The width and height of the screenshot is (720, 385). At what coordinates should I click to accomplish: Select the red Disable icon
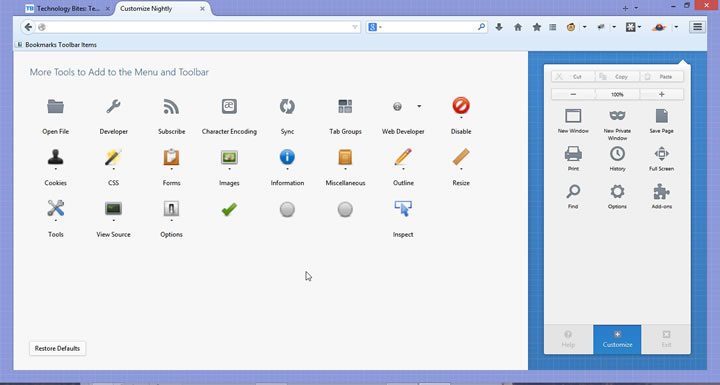461,106
